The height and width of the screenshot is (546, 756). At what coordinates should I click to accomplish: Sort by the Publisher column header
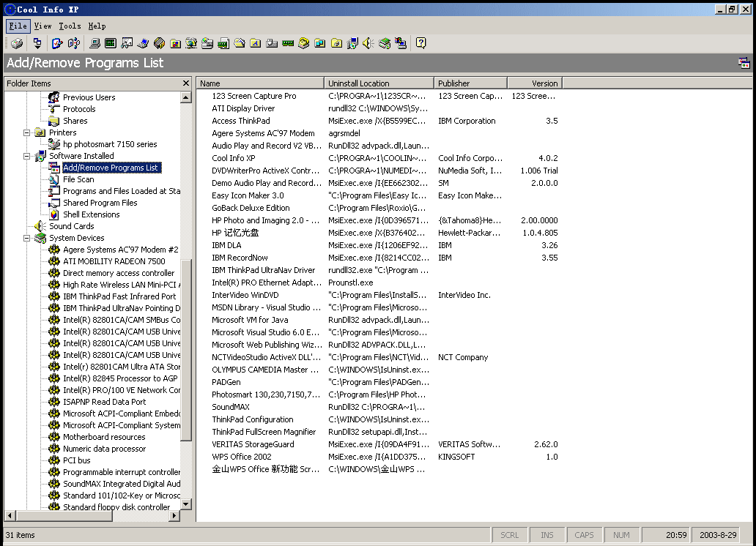pyautogui.click(x=470, y=83)
